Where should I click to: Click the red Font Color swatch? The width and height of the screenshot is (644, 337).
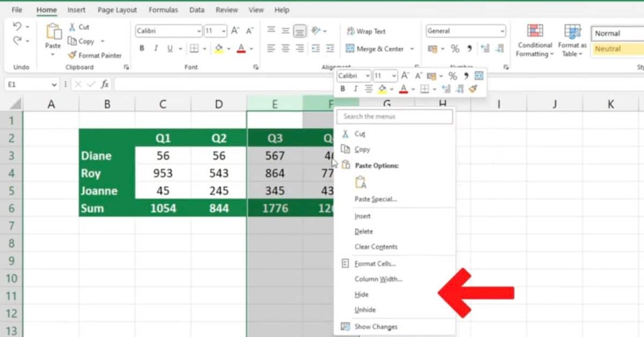tap(242, 52)
